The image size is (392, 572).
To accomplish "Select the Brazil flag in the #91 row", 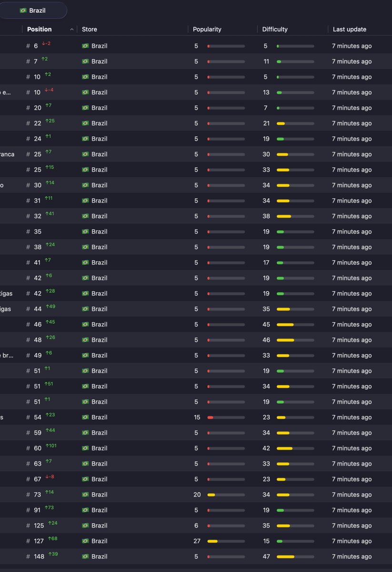I will (x=85, y=510).
